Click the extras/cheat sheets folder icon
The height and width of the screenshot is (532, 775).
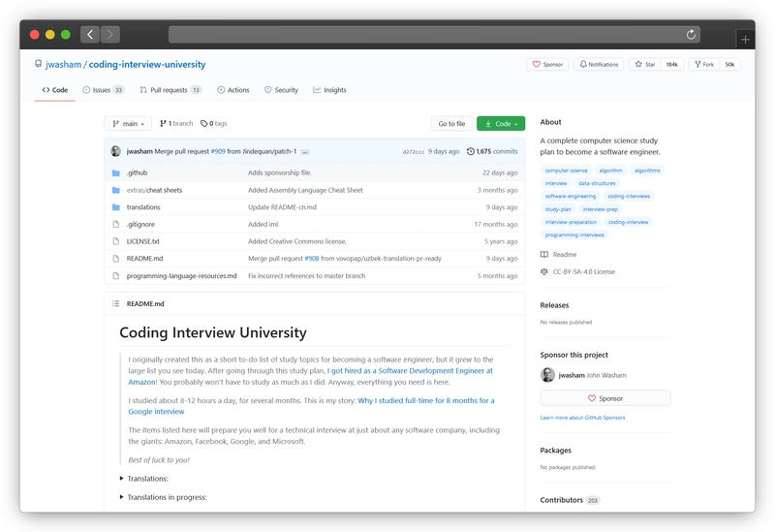click(x=115, y=190)
